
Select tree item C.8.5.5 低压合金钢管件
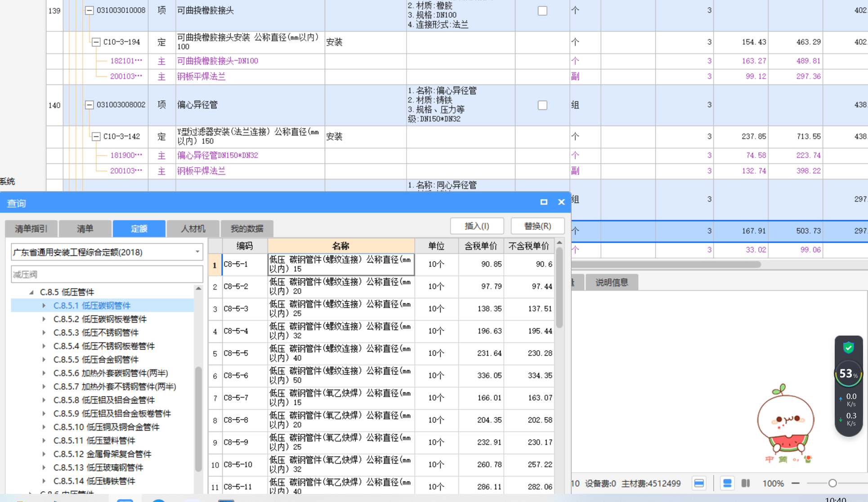tap(96, 359)
